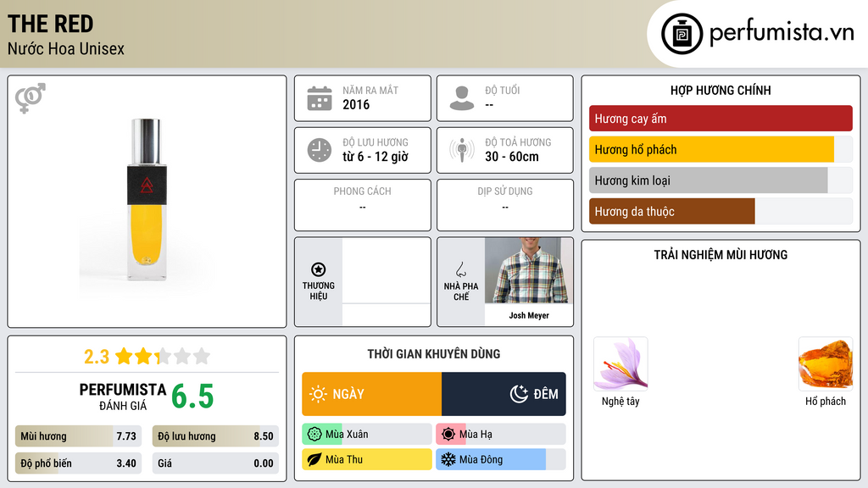The image size is (868, 488).
Task: Click the Mùa Thu season bar
Action: click(x=366, y=459)
